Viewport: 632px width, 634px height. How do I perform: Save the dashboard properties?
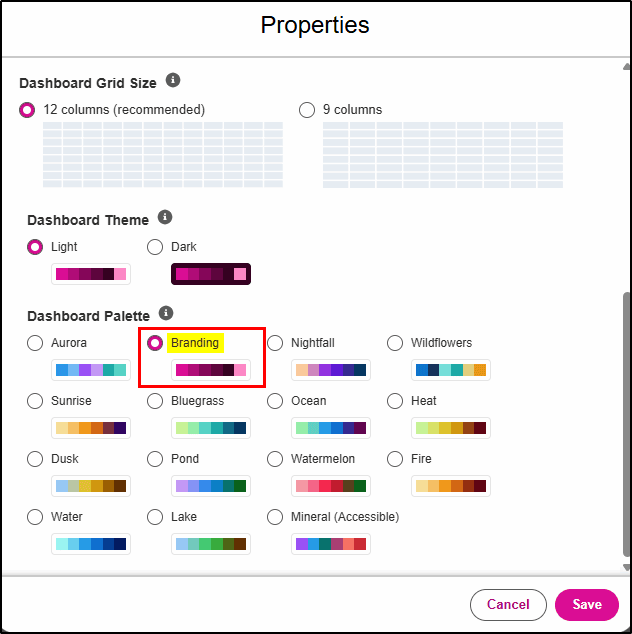pyautogui.click(x=587, y=604)
